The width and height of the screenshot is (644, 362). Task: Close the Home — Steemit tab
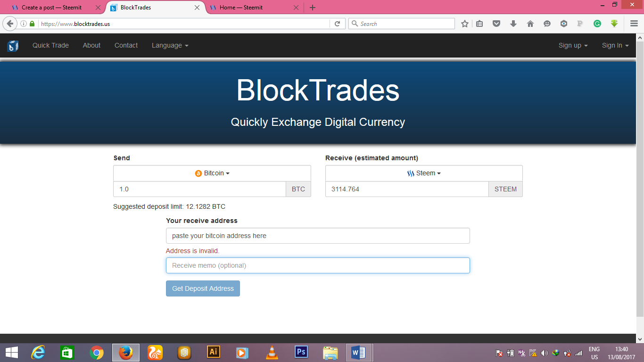(x=296, y=8)
